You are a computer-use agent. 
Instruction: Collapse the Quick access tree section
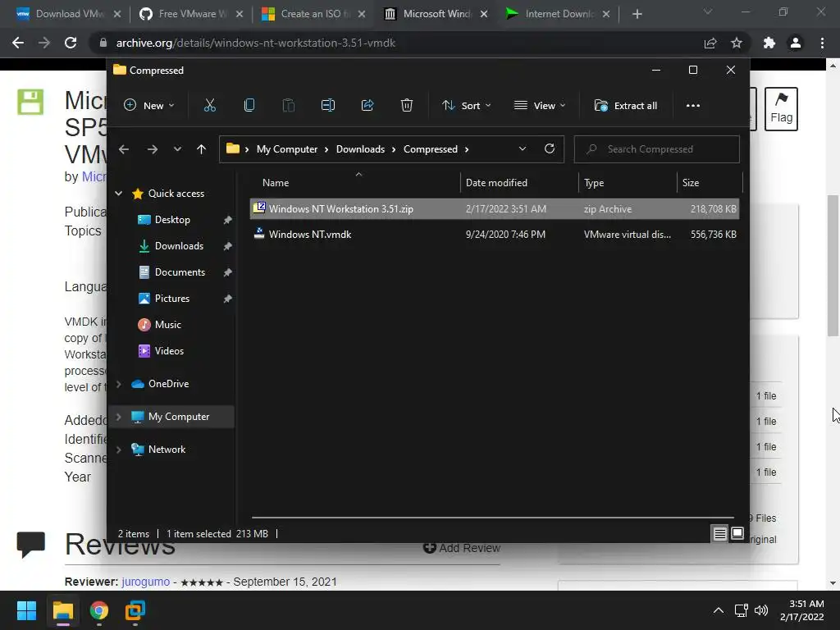(x=118, y=194)
